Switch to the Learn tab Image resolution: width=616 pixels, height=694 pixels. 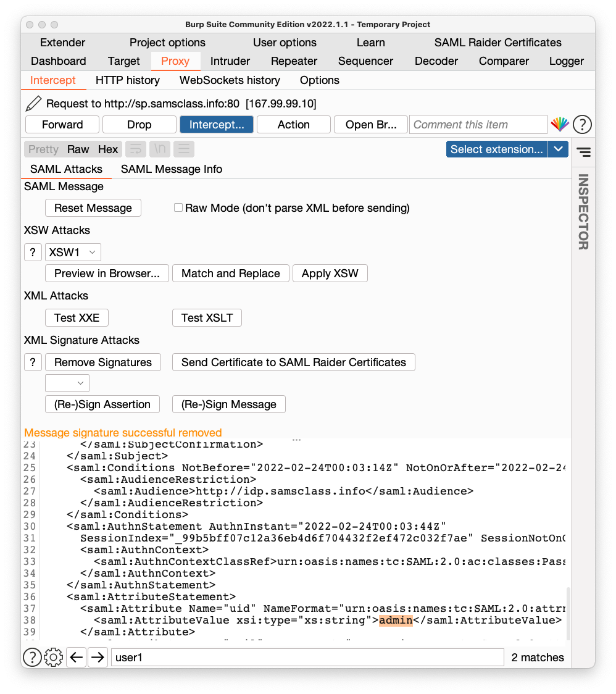pyautogui.click(x=371, y=43)
